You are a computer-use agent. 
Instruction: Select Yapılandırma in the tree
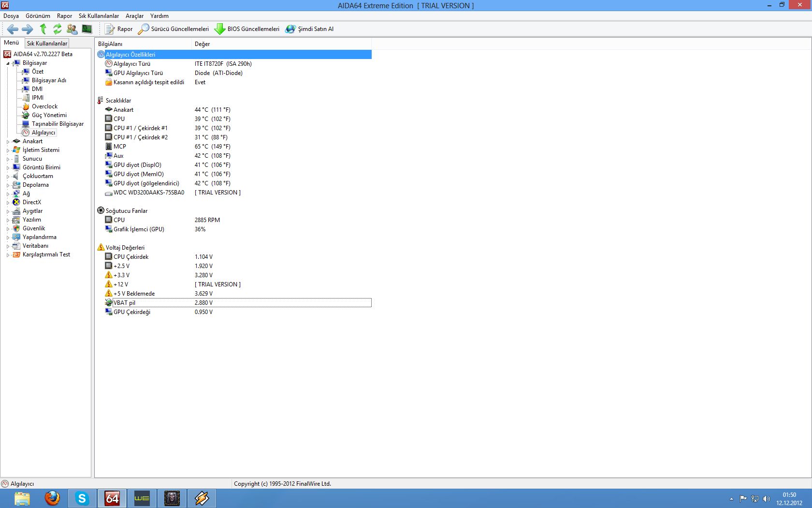[x=39, y=237]
